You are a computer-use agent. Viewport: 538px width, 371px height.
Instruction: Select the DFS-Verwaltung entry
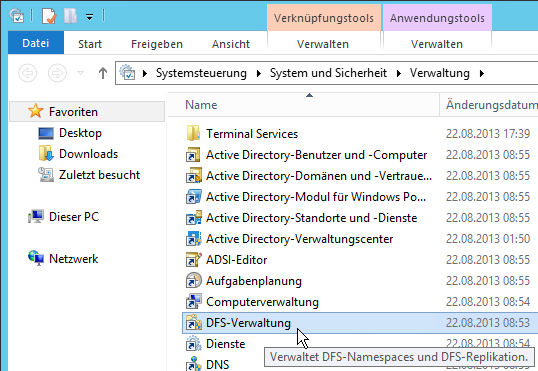coord(248,323)
